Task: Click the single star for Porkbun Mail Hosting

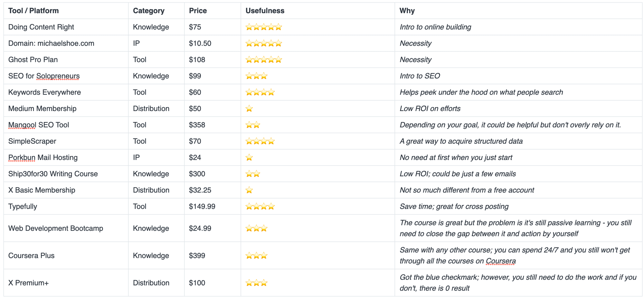Action: (249, 158)
